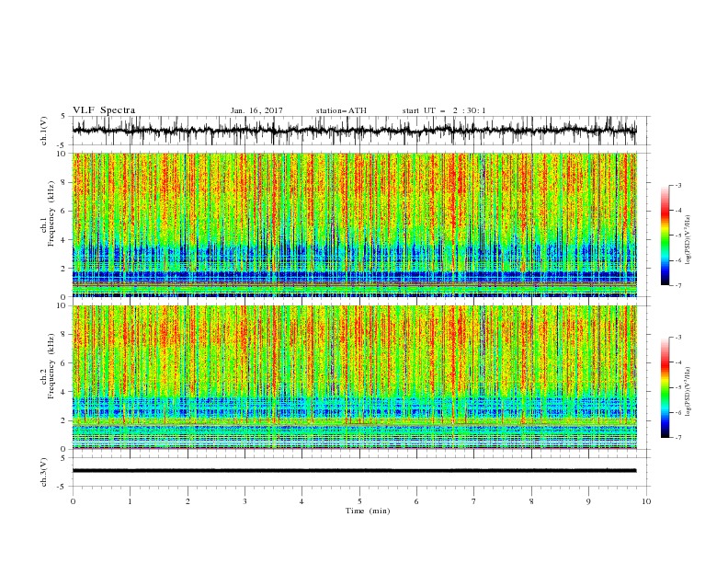
Task: Click ch.1 frequency tick label "4"
Action: (63, 240)
